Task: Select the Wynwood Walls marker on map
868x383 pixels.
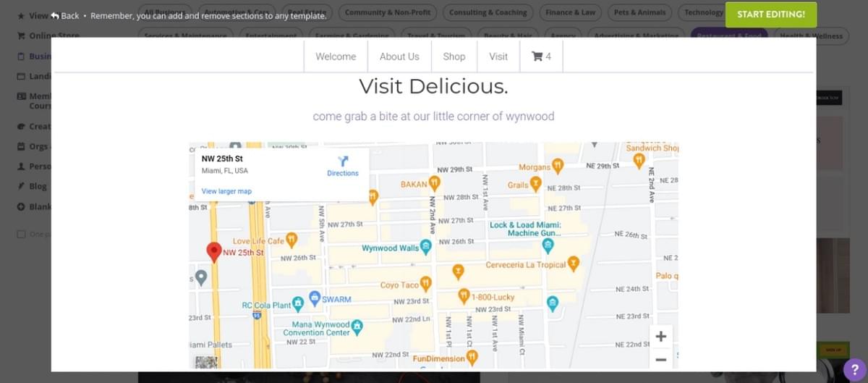Action: 426,248
